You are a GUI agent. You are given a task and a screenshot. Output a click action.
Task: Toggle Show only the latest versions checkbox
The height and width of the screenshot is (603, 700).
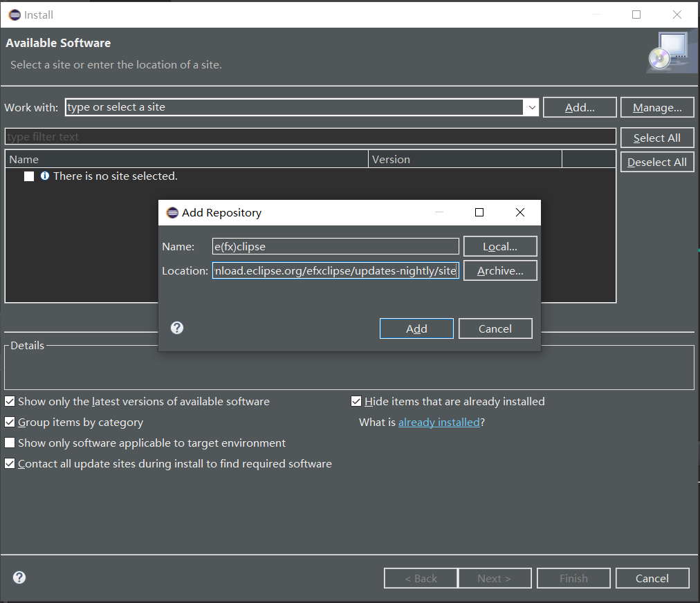tap(10, 401)
